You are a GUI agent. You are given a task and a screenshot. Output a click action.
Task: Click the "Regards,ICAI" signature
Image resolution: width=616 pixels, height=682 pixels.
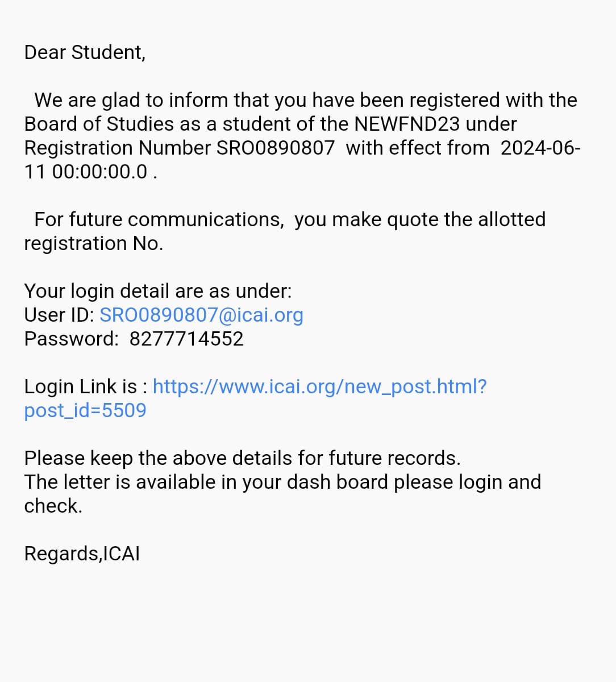(82, 554)
